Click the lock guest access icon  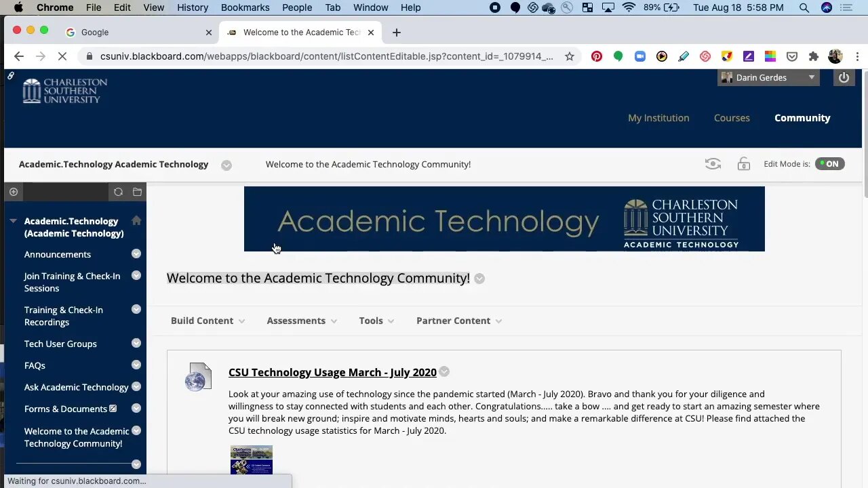click(744, 164)
